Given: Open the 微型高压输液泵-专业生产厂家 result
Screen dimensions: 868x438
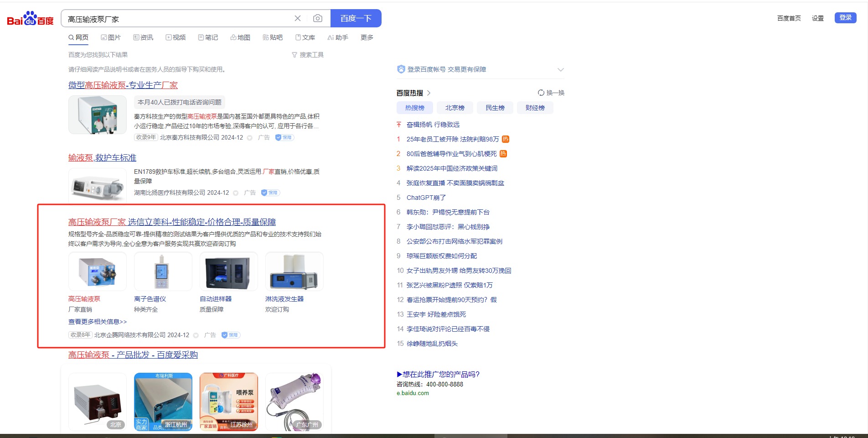Looking at the screenshot, I should (123, 85).
